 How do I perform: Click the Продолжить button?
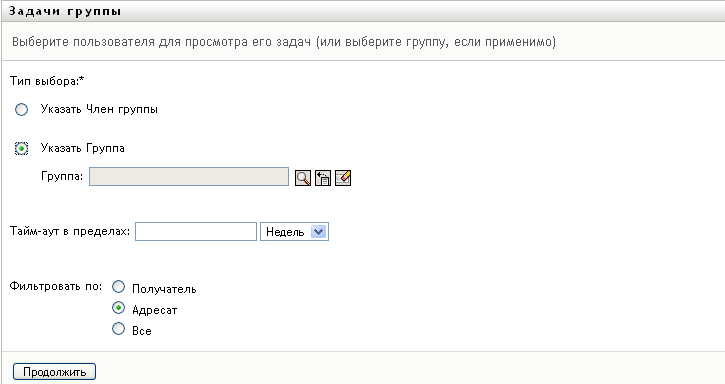click(54, 372)
